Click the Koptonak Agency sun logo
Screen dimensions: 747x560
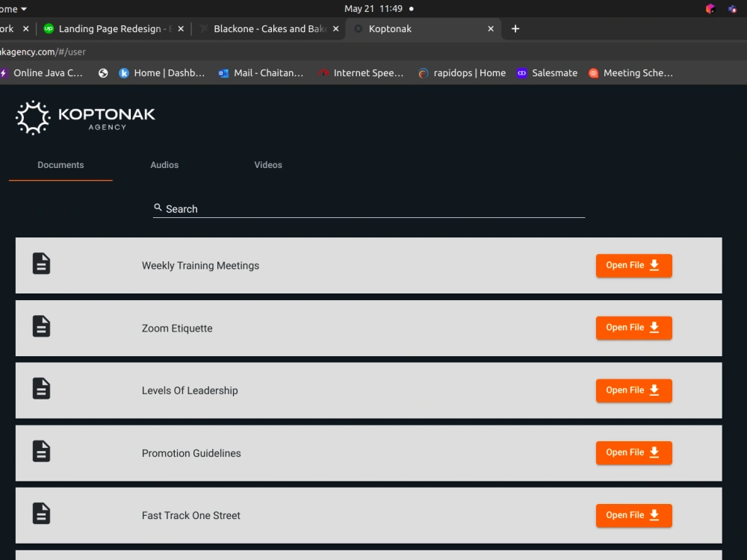click(33, 118)
